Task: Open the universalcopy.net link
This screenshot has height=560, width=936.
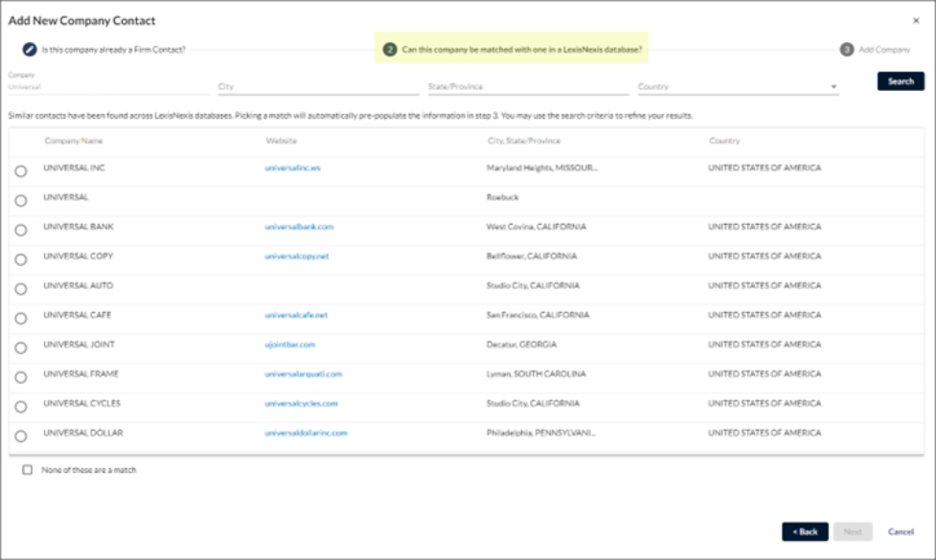Action: (297, 257)
